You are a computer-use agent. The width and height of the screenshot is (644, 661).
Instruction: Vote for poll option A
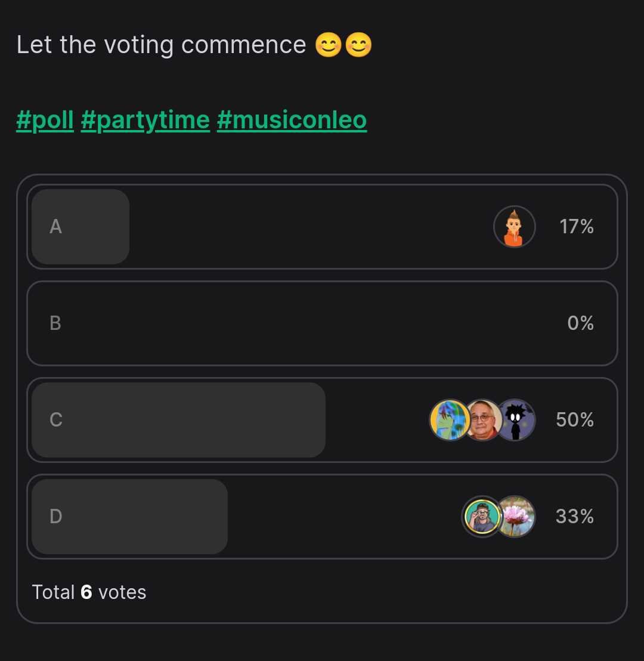pyautogui.click(x=322, y=227)
